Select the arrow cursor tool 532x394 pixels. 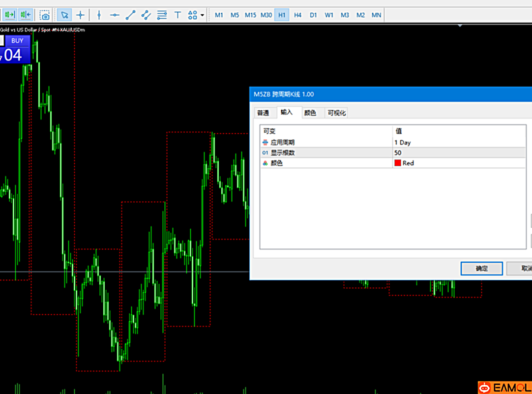pyautogui.click(x=64, y=15)
